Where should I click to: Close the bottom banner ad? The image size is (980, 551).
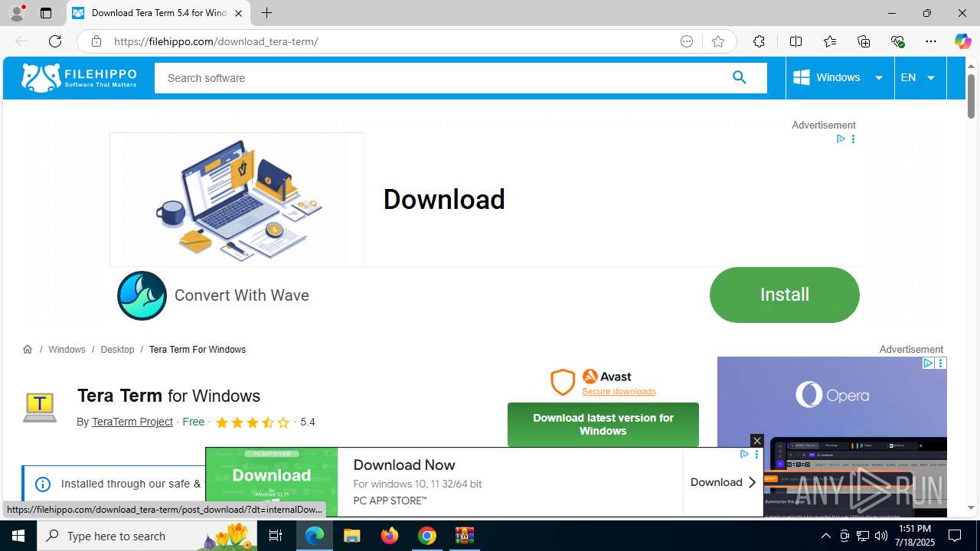756,440
